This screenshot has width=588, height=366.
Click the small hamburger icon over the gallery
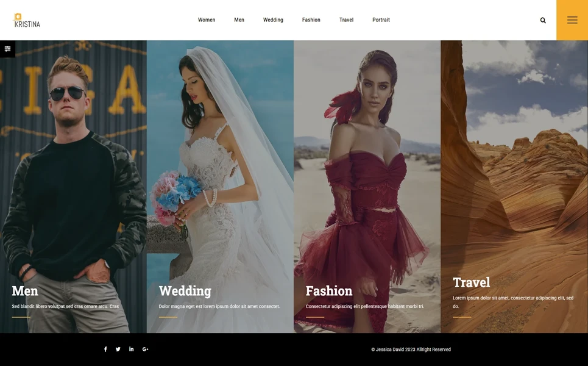pyautogui.click(x=7, y=48)
